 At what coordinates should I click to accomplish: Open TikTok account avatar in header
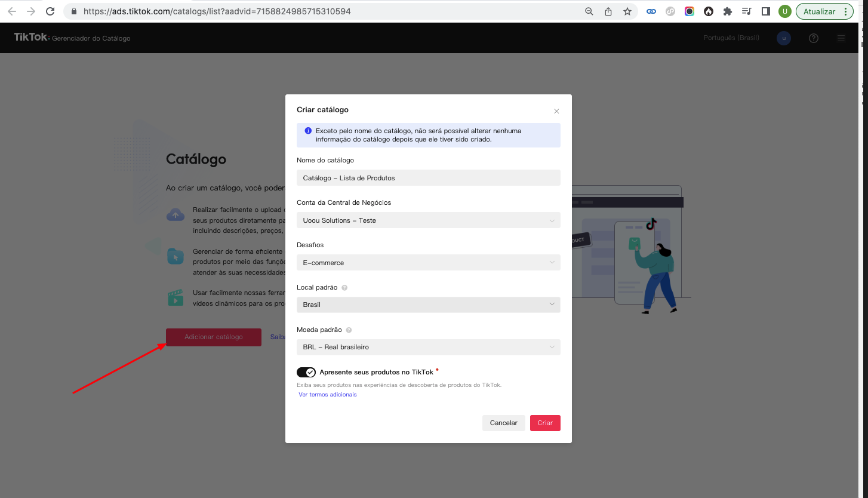(784, 38)
